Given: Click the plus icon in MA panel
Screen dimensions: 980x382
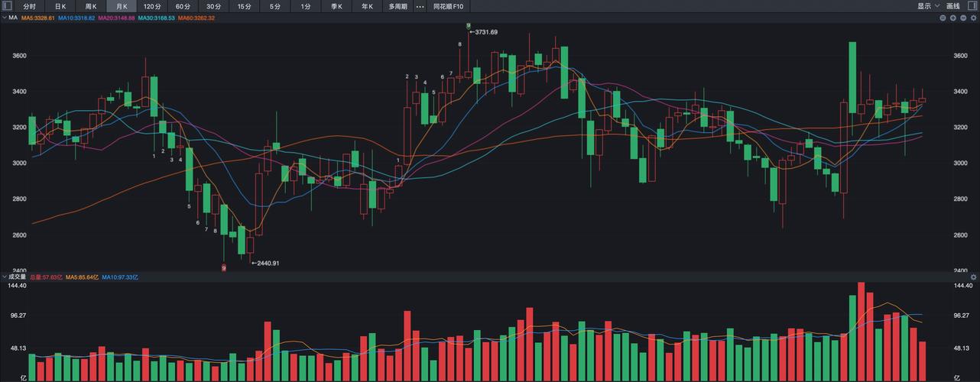Looking at the screenshot, I should pos(953,18).
